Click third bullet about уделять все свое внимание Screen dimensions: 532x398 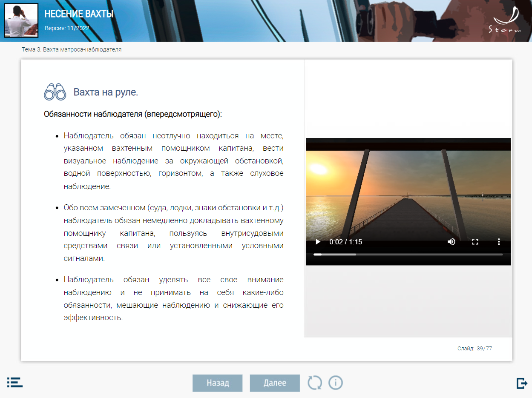tap(173, 299)
